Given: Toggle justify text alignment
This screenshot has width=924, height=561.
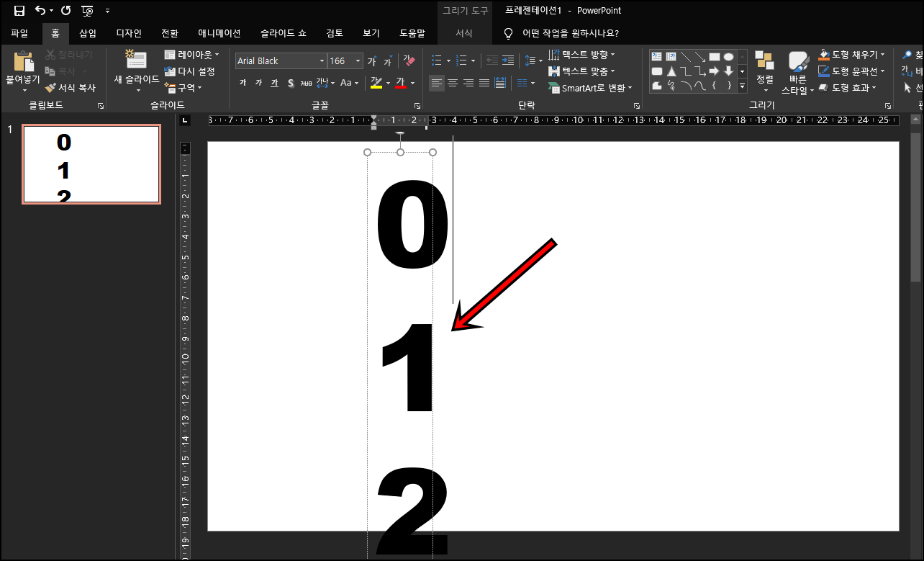Looking at the screenshot, I should [484, 83].
